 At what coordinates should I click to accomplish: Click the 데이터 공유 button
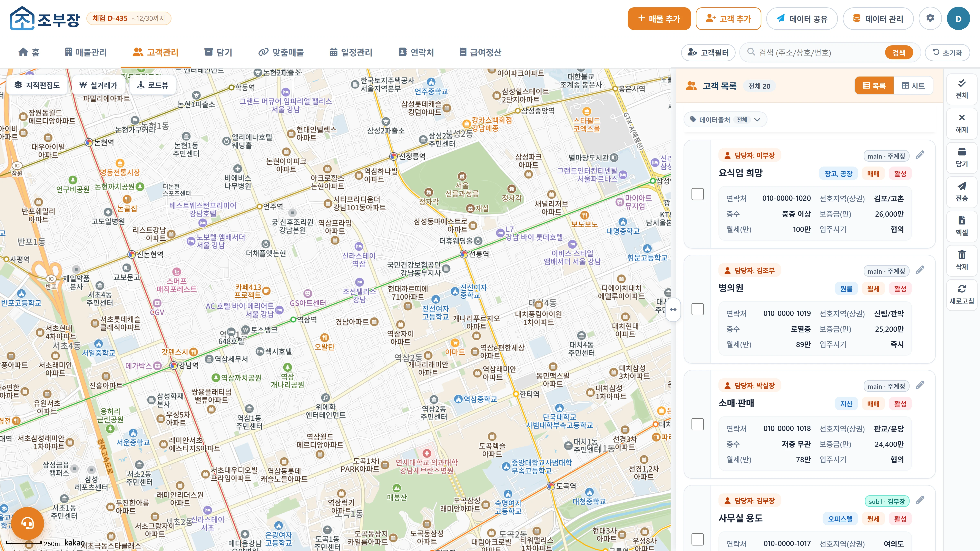pos(802,18)
